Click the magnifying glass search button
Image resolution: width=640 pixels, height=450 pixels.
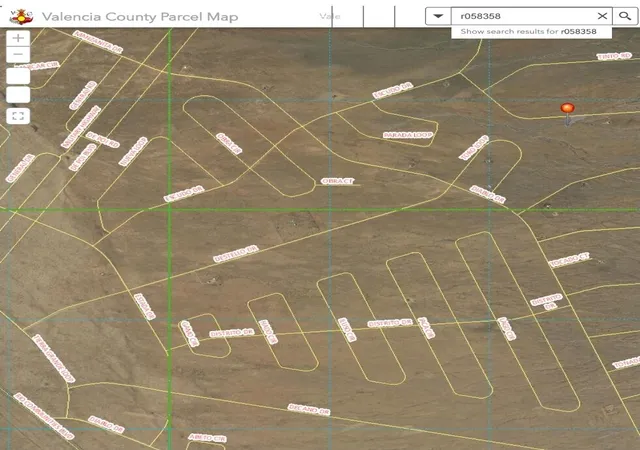point(625,16)
